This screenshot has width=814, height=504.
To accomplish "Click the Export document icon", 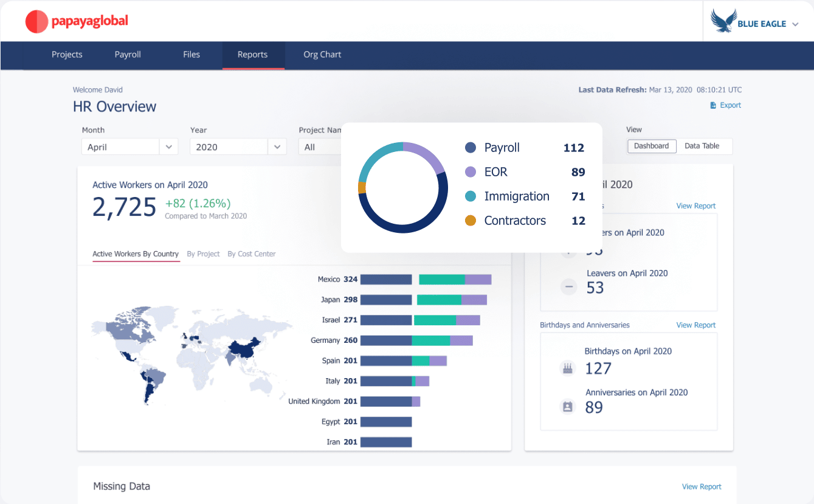I will click(713, 105).
